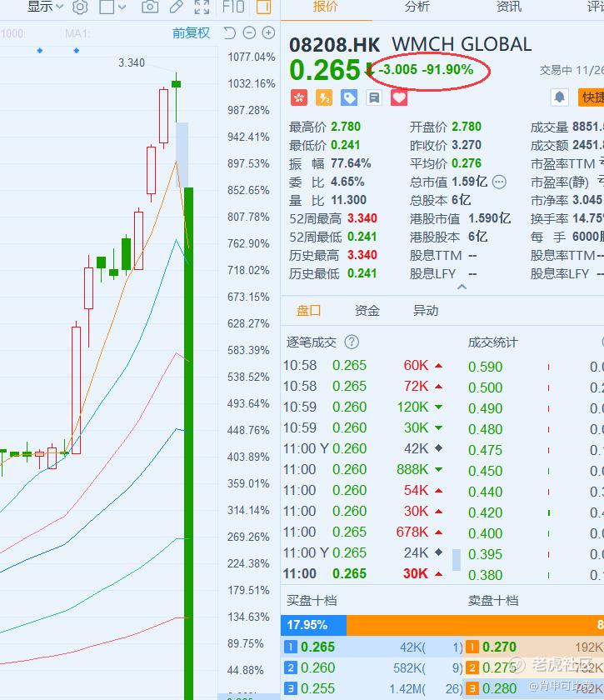Image resolution: width=604 pixels, height=700 pixels.
Task: Click the 0.380 price in 成交统计
Action: pyautogui.click(x=485, y=575)
